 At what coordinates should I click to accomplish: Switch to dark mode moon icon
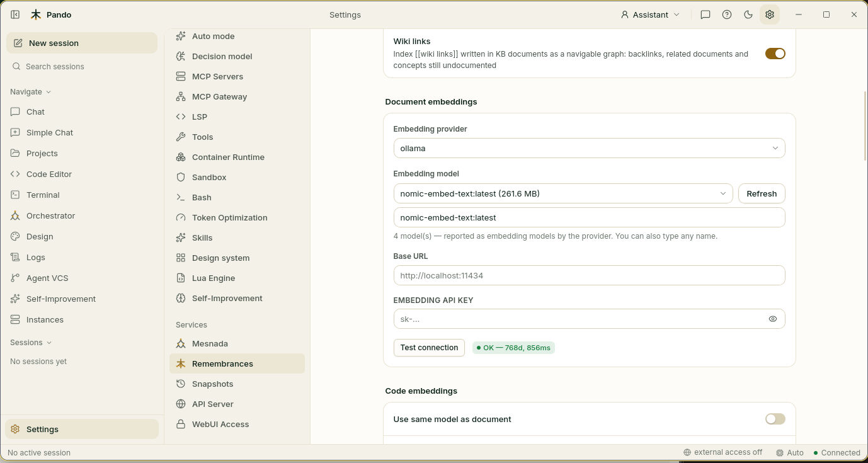pos(748,14)
